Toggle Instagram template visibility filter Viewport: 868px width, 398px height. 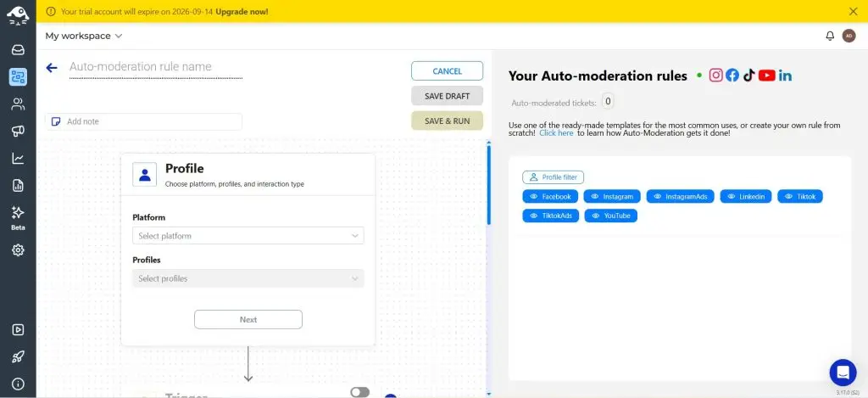click(612, 197)
